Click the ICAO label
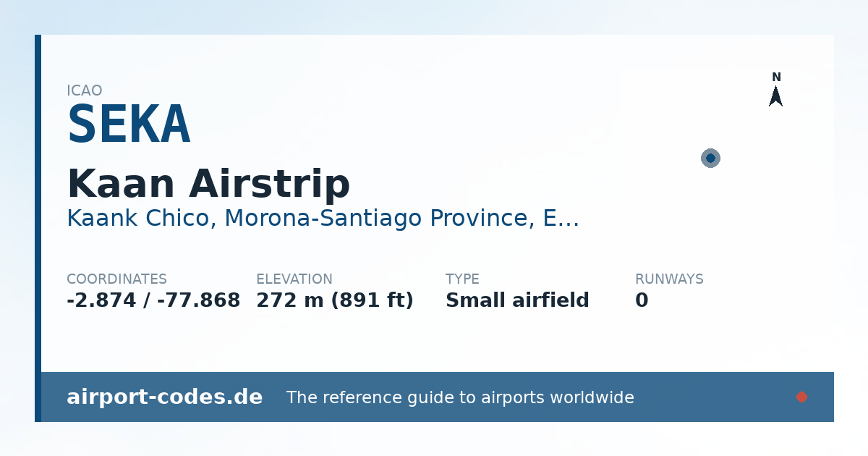 click(x=85, y=90)
